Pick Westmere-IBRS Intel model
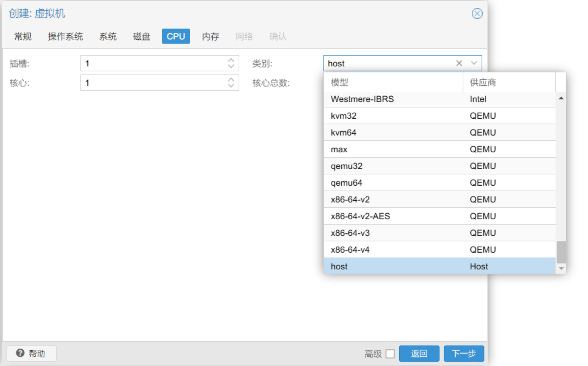Viewport: 588px width, 366px height. tap(362, 99)
